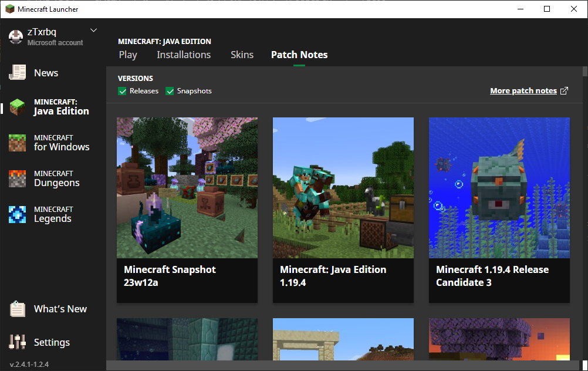Open Minecraft Snapshot 23w12a thumbnail

click(x=187, y=188)
